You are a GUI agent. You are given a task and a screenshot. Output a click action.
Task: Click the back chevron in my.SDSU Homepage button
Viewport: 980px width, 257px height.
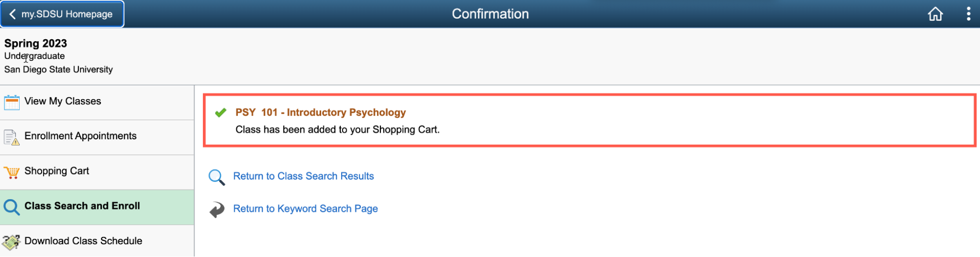13,14
